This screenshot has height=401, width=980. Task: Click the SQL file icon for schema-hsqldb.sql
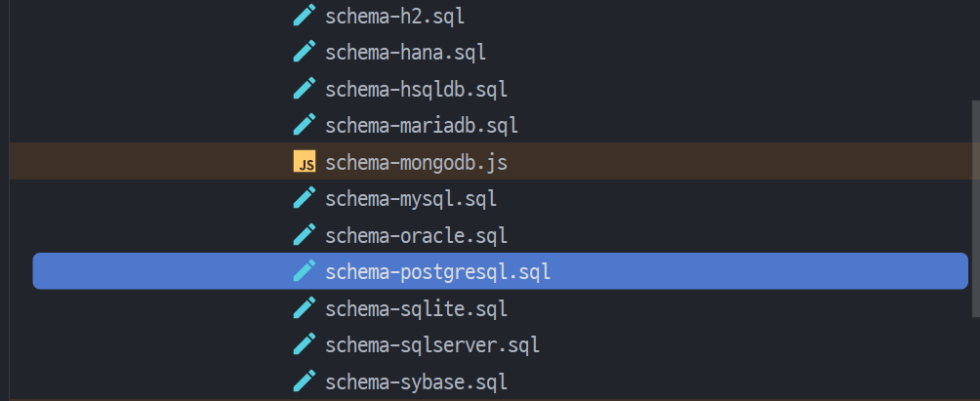[x=305, y=89]
